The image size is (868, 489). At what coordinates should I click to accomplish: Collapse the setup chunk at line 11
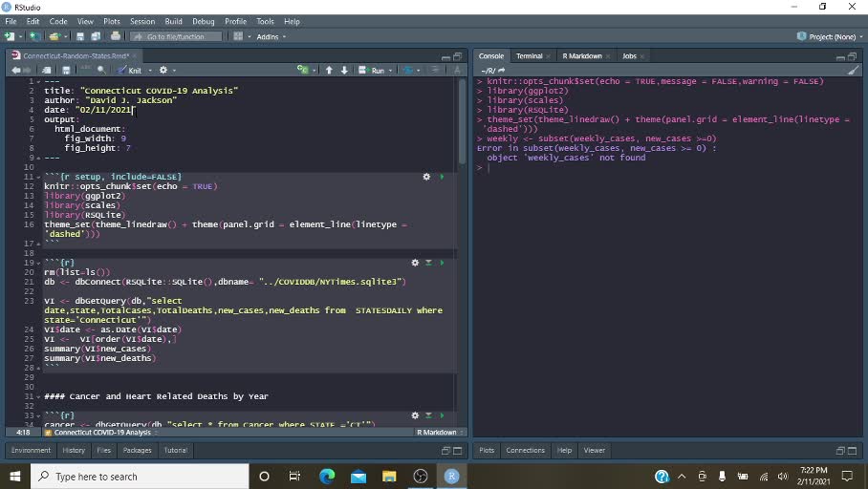coord(38,177)
